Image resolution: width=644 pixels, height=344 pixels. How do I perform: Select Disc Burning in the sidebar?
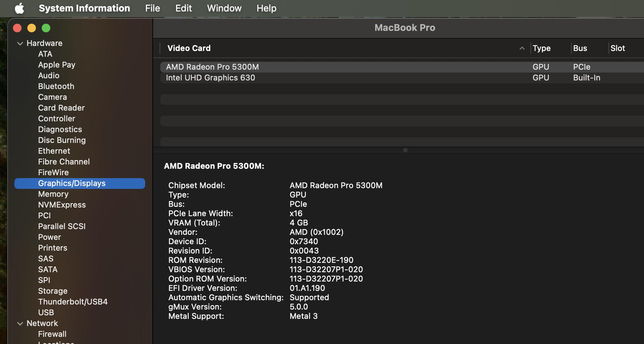tap(62, 140)
